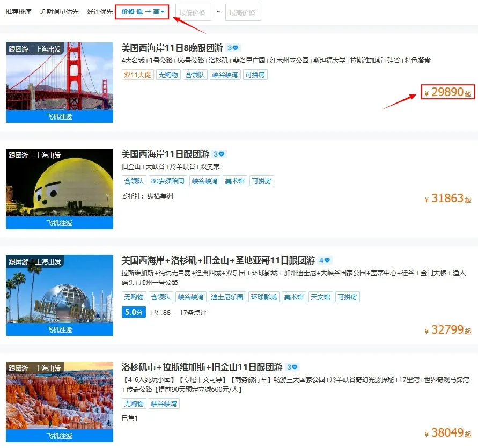Click the 最高价格 input field
Image resolution: width=478 pixels, height=448 pixels.
point(243,12)
